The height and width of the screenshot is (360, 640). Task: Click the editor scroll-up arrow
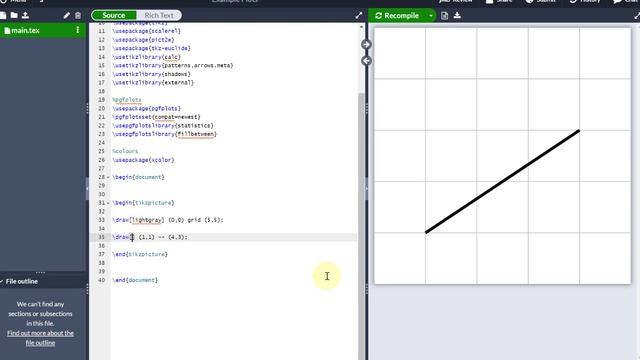pyautogui.click(x=361, y=27)
